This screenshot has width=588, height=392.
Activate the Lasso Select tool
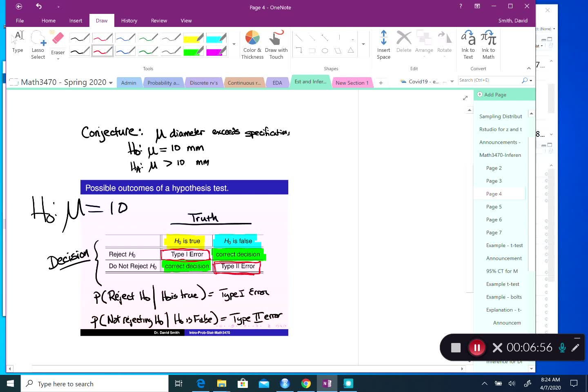coord(38,45)
